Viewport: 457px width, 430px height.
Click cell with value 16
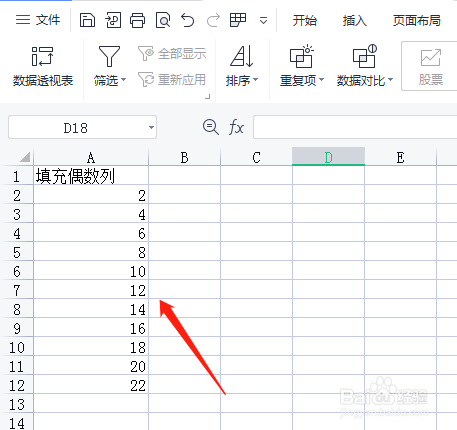pos(91,328)
